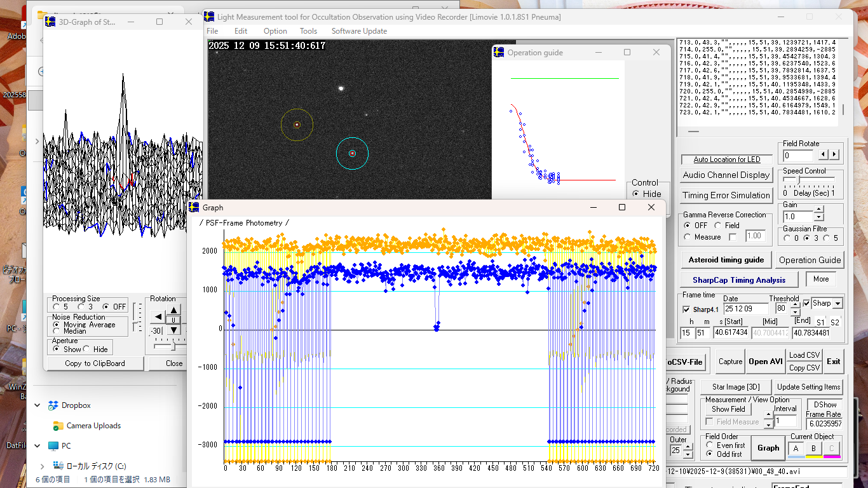This screenshot has height=488, width=868.
Task: Select Current Object B button
Action: [813, 449]
